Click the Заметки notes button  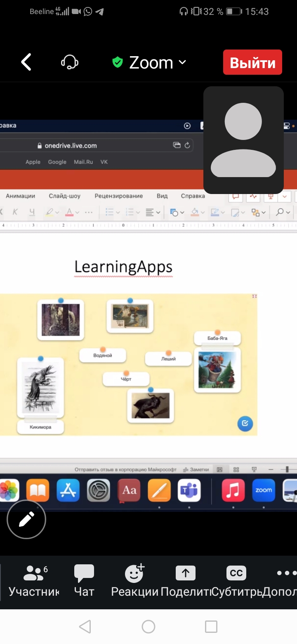(x=196, y=469)
